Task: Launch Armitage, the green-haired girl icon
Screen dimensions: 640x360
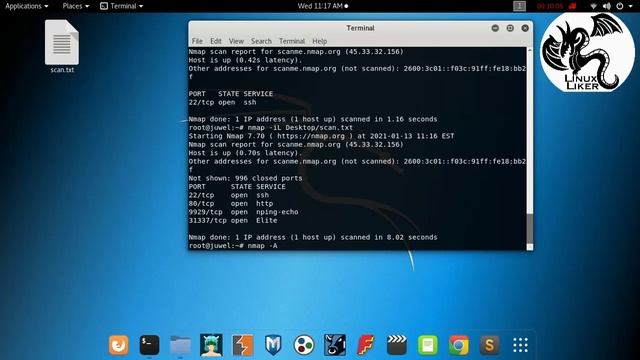Action: [x=211, y=345]
